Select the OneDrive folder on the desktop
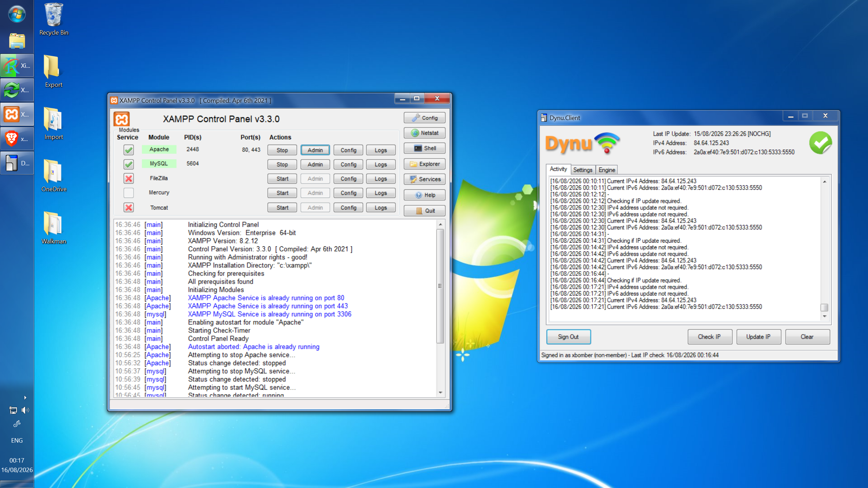 click(54, 176)
